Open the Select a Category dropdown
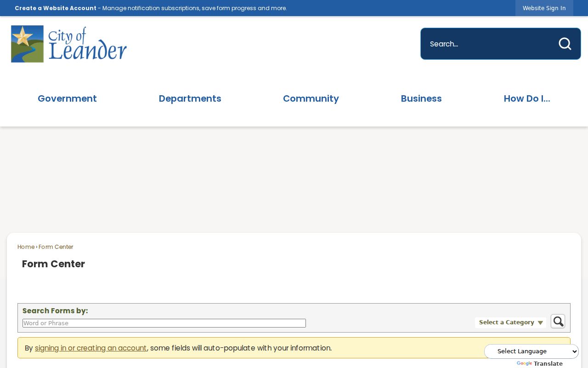 tap(511, 322)
